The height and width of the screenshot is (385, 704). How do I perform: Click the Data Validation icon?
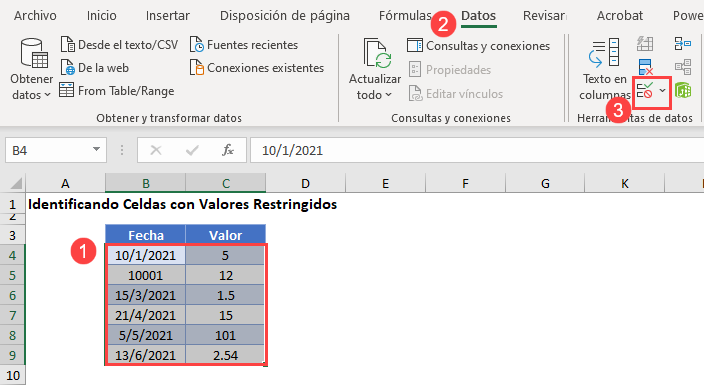tap(645, 90)
